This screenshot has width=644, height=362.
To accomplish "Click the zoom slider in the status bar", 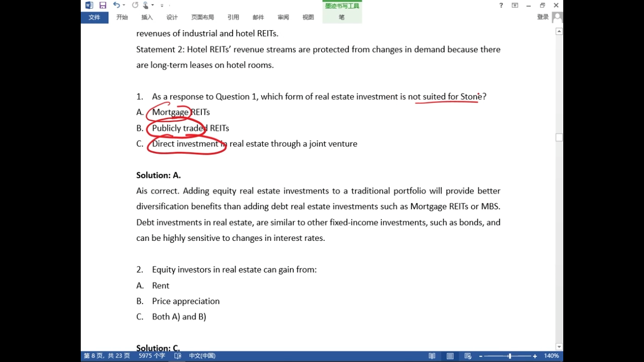I will [509, 356].
